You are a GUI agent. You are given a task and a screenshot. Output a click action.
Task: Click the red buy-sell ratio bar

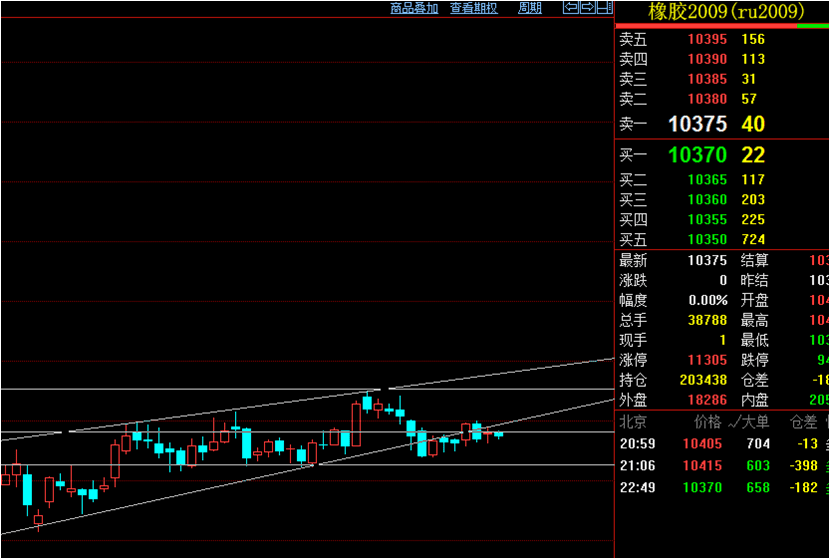tap(706, 25)
